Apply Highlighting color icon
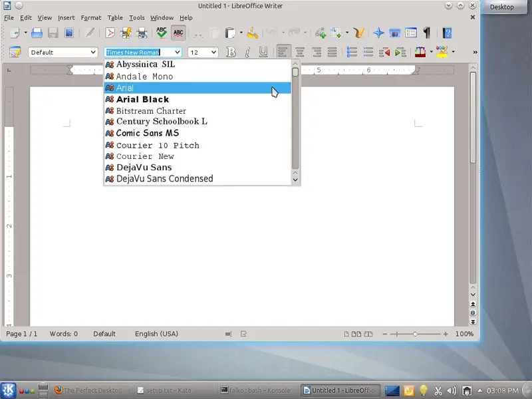Image resolution: width=532 pixels, height=399 pixels. pyautogui.click(x=442, y=53)
